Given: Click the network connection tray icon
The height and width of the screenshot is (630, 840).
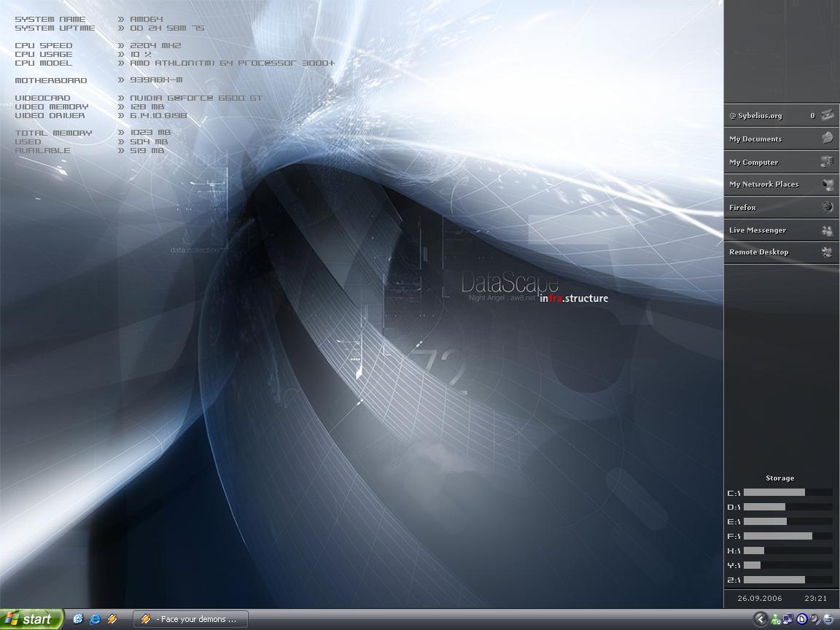Looking at the screenshot, I should tap(789, 619).
